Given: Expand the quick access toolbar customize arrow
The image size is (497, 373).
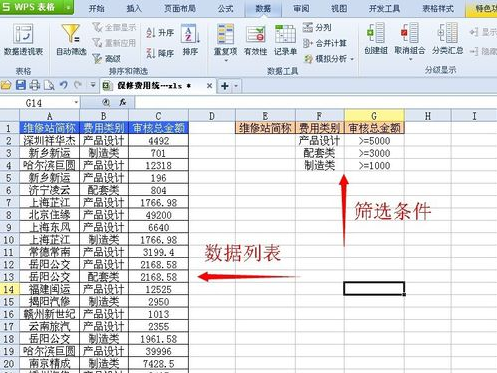Looking at the screenshot, I should [x=93, y=86].
